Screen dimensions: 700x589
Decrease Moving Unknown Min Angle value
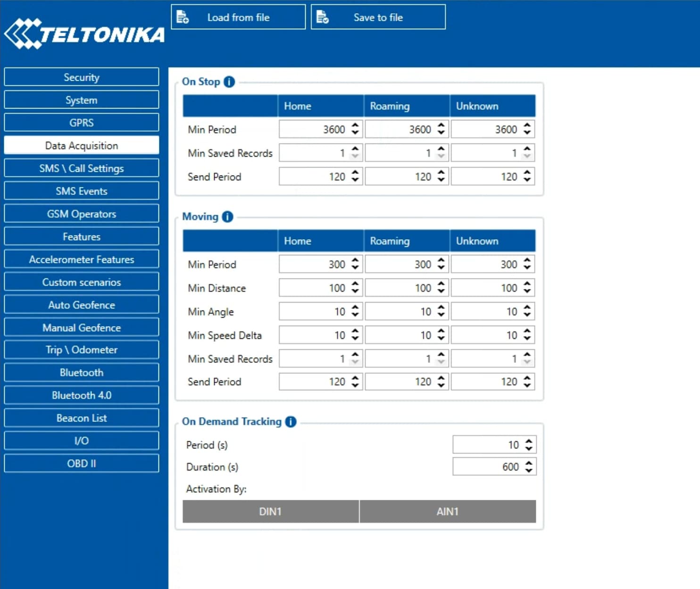tap(527, 315)
